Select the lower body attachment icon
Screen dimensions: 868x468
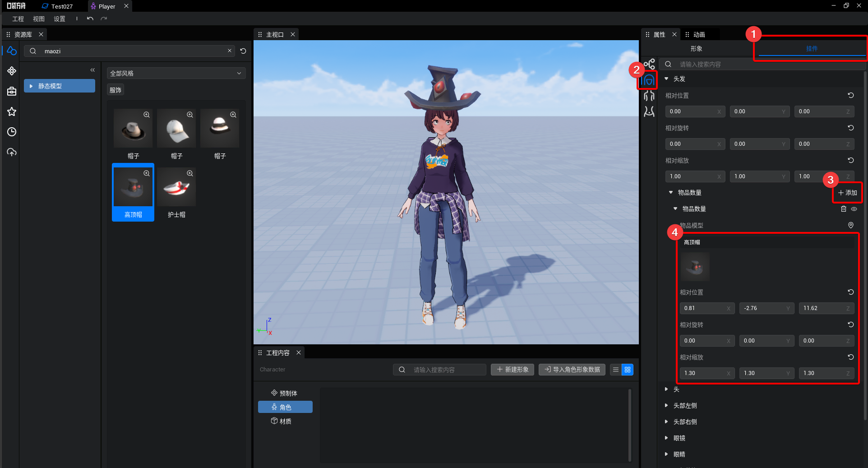[x=649, y=111]
